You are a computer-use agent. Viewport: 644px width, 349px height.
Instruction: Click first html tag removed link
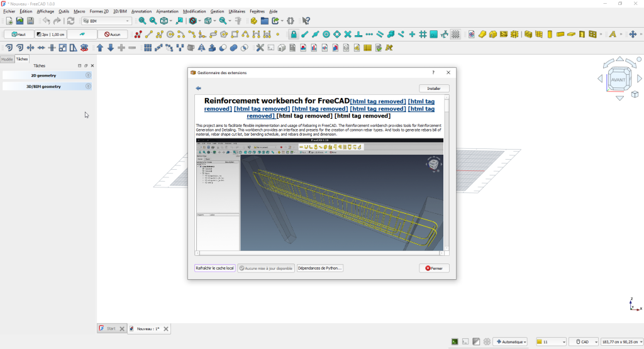tap(378, 101)
